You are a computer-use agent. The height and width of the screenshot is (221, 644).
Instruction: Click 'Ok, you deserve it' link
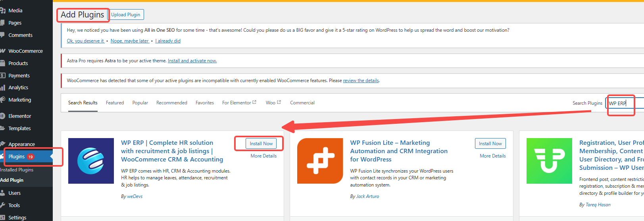coord(85,41)
